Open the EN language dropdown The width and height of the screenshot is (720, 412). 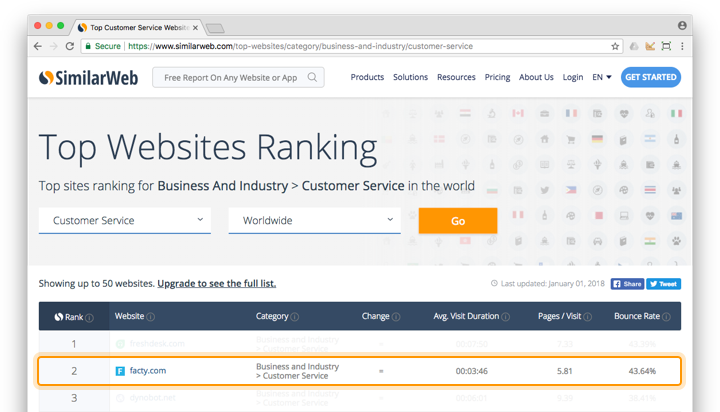602,77
